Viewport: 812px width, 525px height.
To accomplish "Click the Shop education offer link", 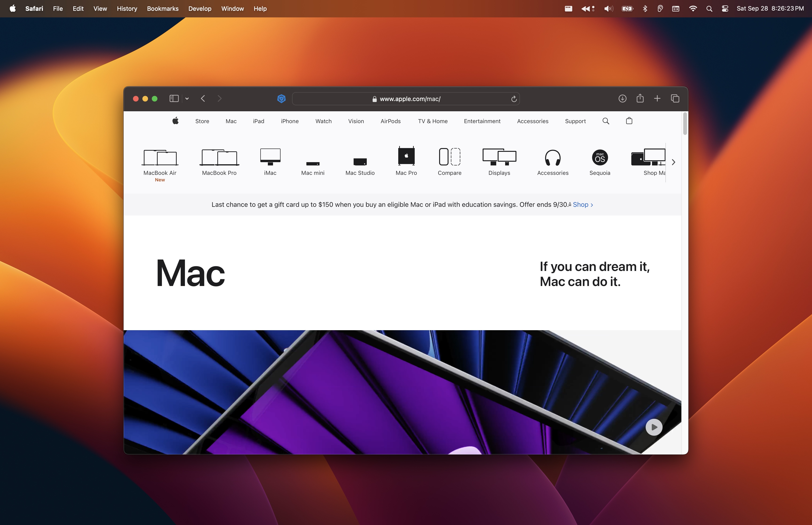I will (x=583, y=204).
